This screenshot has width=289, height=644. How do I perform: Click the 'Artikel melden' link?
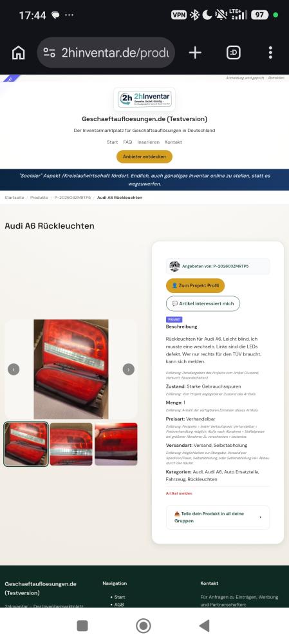(179, 493)
